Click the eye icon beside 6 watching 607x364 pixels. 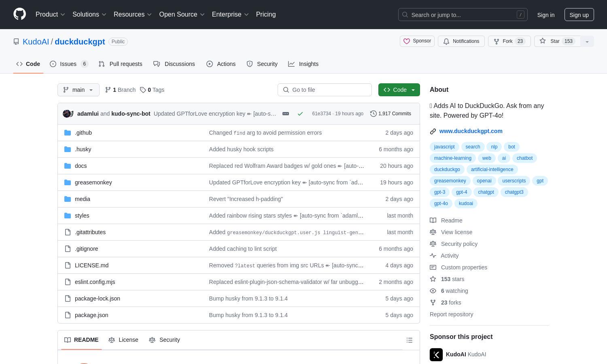(433, 291)
